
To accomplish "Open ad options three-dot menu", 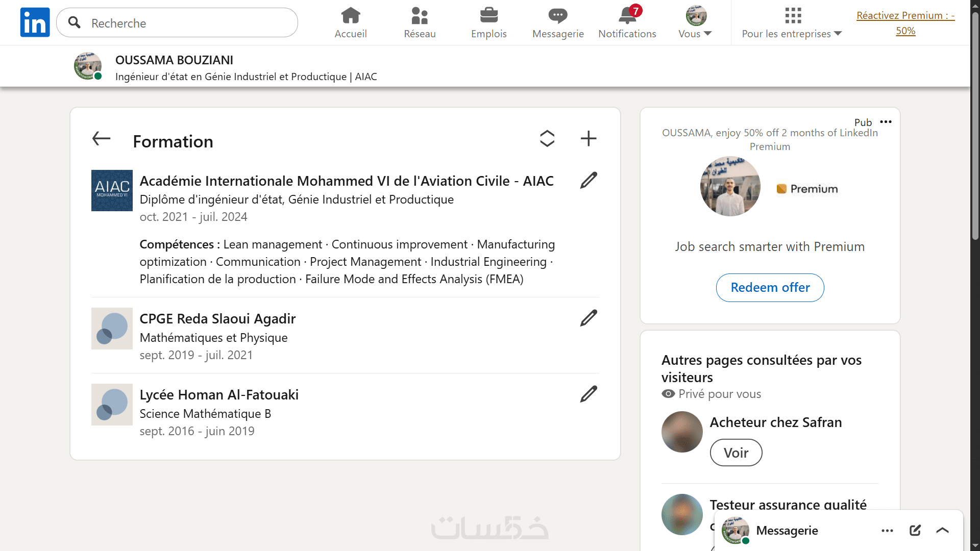I will (x=886, y=121).
